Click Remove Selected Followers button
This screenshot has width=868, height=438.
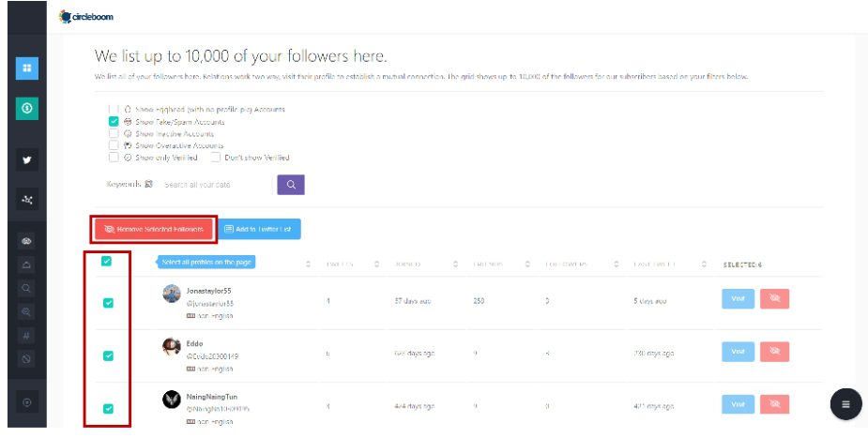[154, 229]
